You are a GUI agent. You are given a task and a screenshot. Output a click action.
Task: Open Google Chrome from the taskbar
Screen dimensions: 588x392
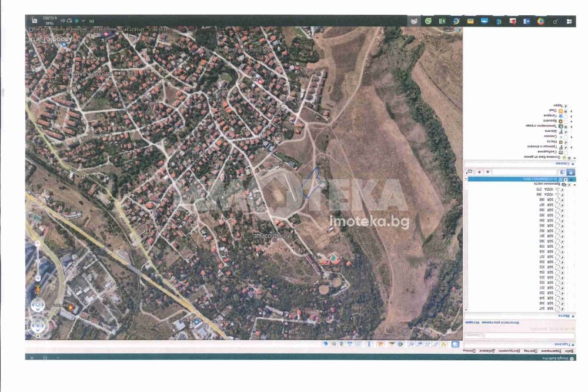click(x=540, y=21)
